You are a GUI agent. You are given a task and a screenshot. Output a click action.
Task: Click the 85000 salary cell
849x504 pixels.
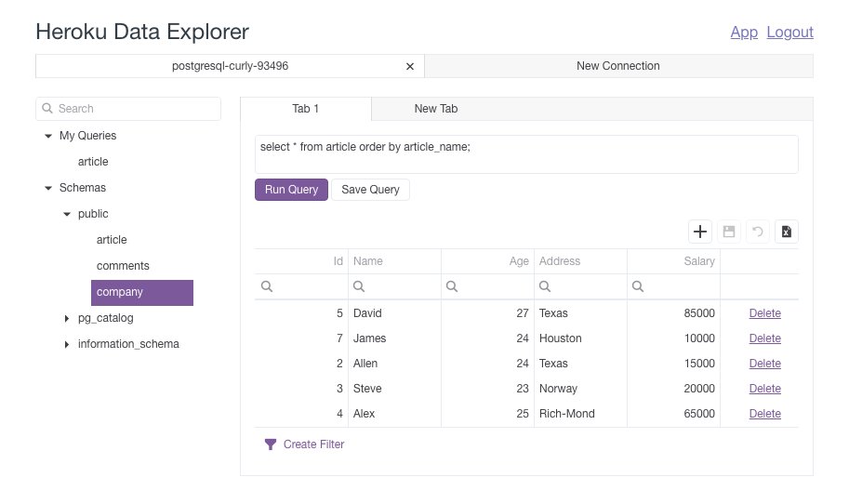[x=673, y=313]
